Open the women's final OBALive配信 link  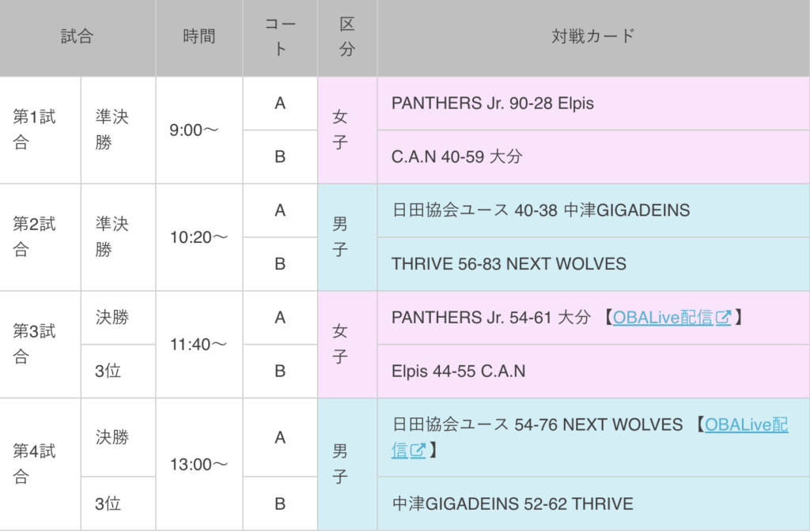[x=672, y=317]
